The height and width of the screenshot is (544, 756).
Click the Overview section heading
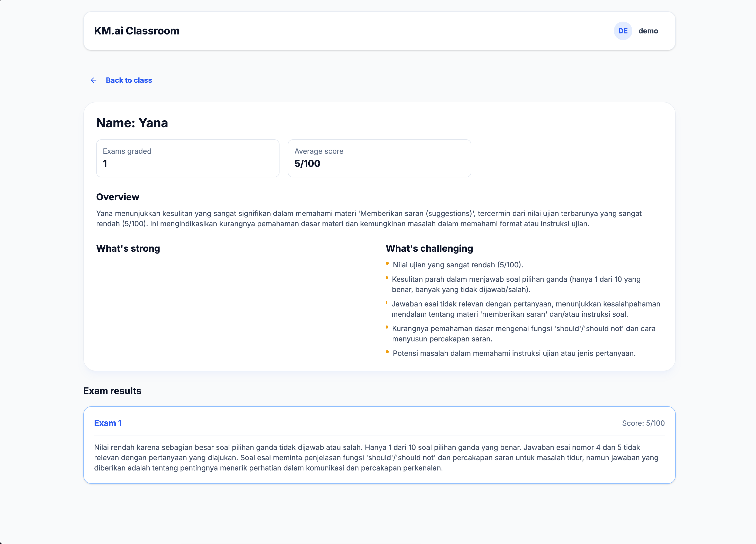coord(118,197)
